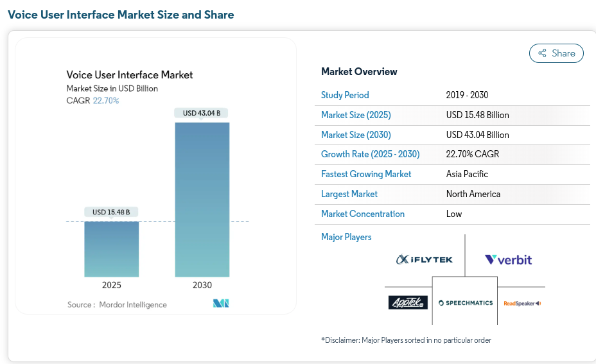Viewport: 596px width, 364px height.
Task: Click the iFLYTEK company logo
Action: pos(425,259)
